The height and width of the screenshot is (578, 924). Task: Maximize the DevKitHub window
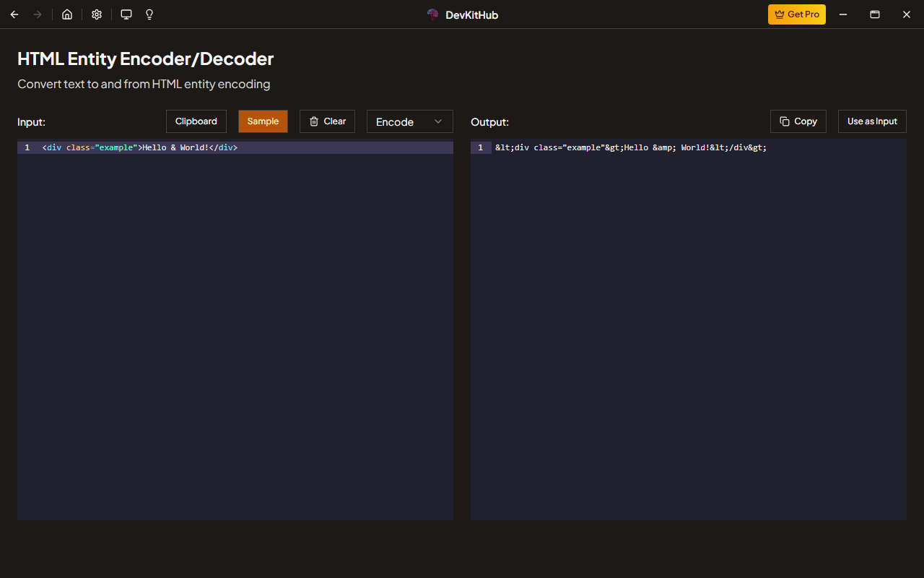[875, 14]
